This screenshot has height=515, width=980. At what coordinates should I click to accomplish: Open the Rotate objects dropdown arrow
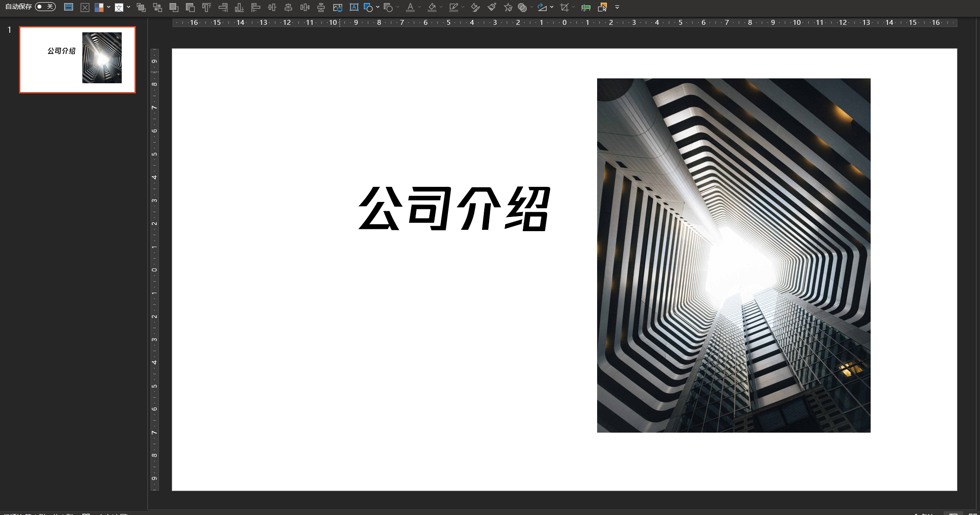click(x=552, y=7)
